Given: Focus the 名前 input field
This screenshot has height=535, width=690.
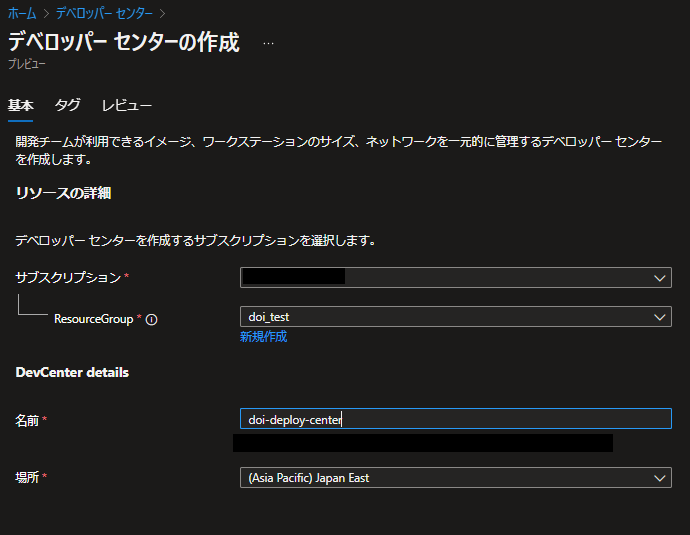Looking at the screenshot, I should point(455,419).
